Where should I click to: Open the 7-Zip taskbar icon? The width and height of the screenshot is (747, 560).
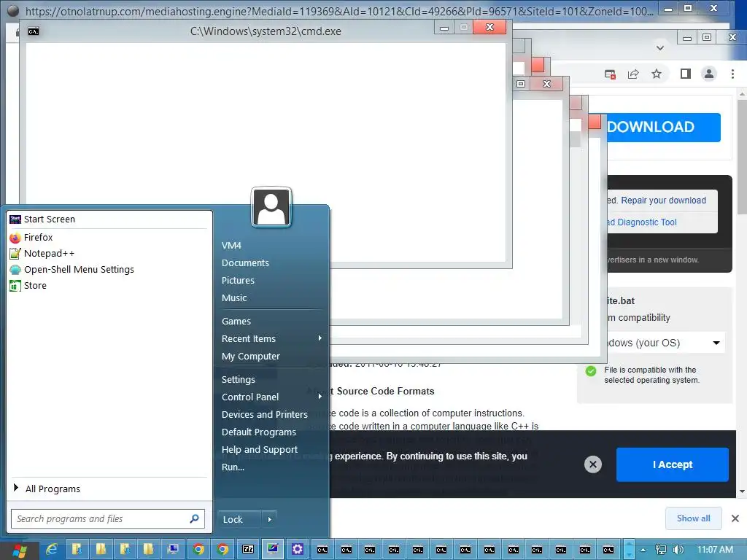[248, 550]
